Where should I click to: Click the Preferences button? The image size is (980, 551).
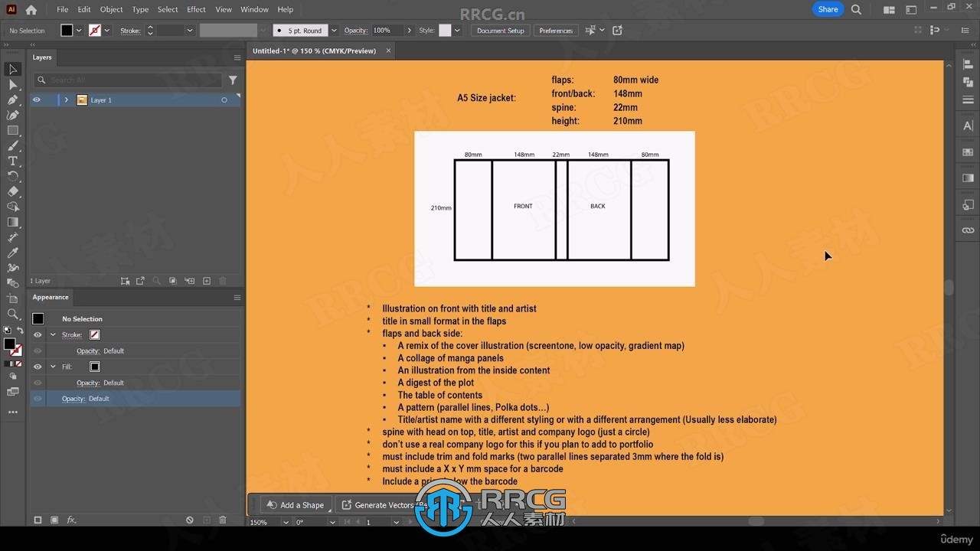click(x=556, y=31)
